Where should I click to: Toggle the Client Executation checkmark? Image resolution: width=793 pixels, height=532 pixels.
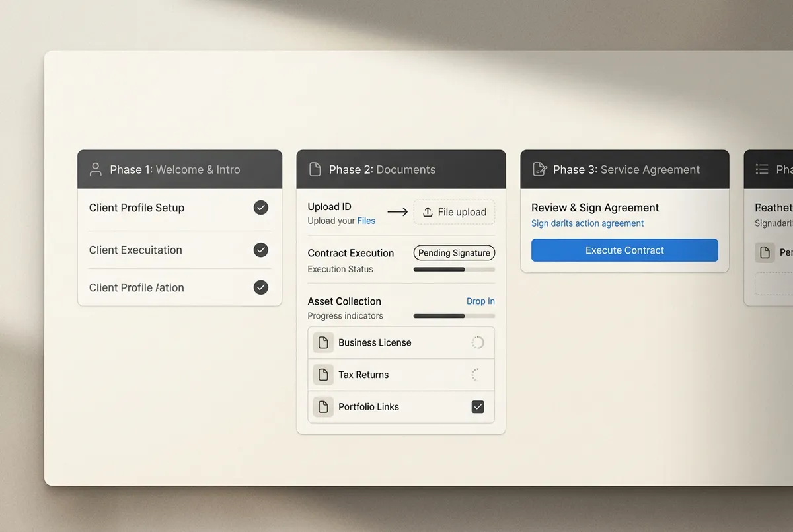click(x=261, y=250)
